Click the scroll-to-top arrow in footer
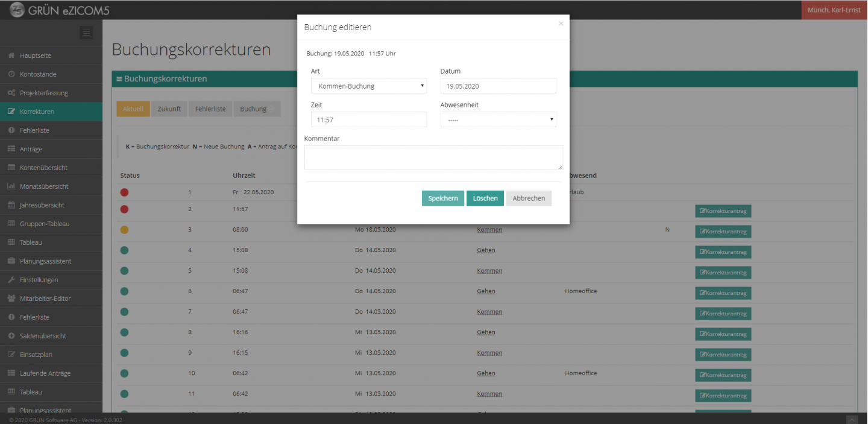The image size is (868, 424). pyautogui.click(x=852, y=419)
